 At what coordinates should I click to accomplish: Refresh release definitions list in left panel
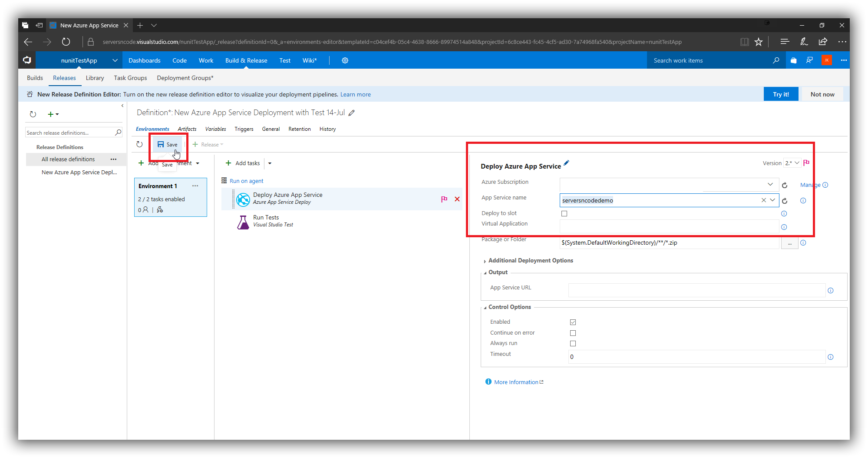click(x=33, y=114)
